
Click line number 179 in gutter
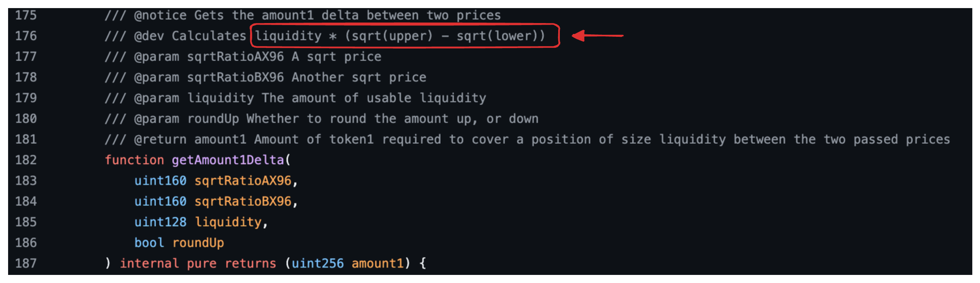(x=26, y=98)
